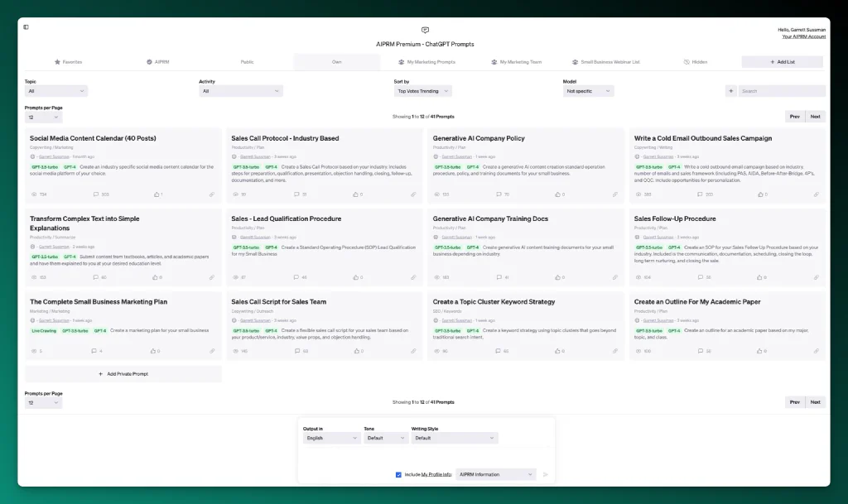Click into the Search field
This screenshot has height=504, width=848.
782,91
